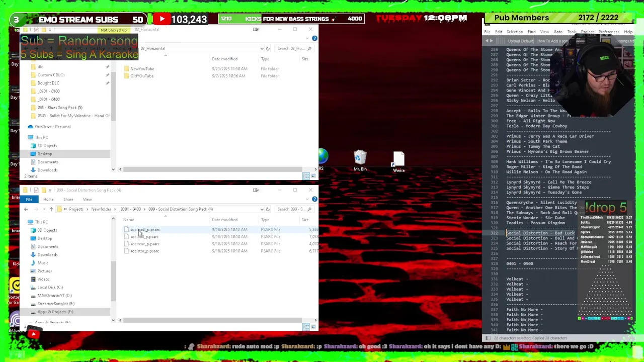Select 085 - Blues Song Pack (5) folder
The image size is (644, 362).
(x=59, y=108)
